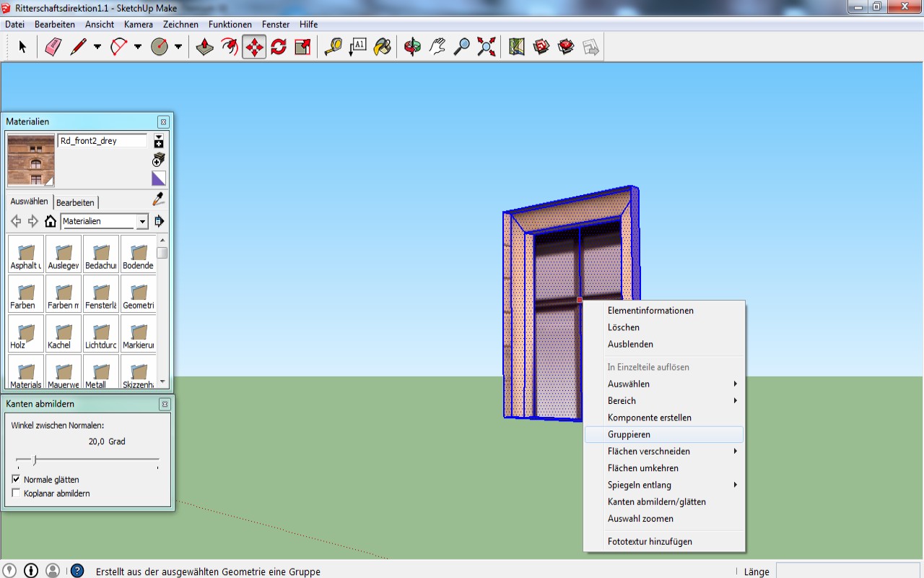Click Komponente erstellen in context menu
Viewport: 924px width, 578px height.
coord(649,418)
